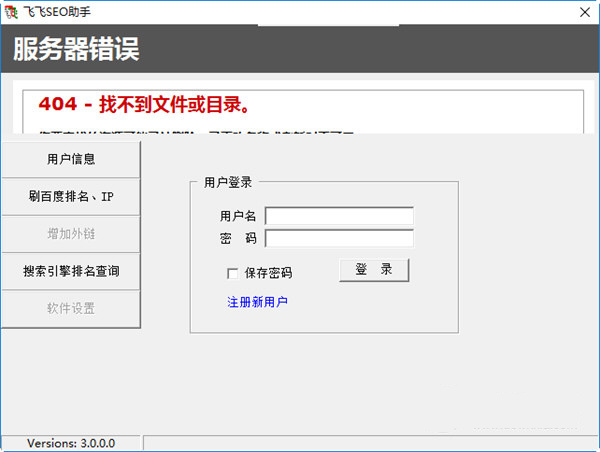The width and height of the screenshot is (600, 452).
Task: Open 搜索引擎排名查询 tab
Action: [71, 271]
